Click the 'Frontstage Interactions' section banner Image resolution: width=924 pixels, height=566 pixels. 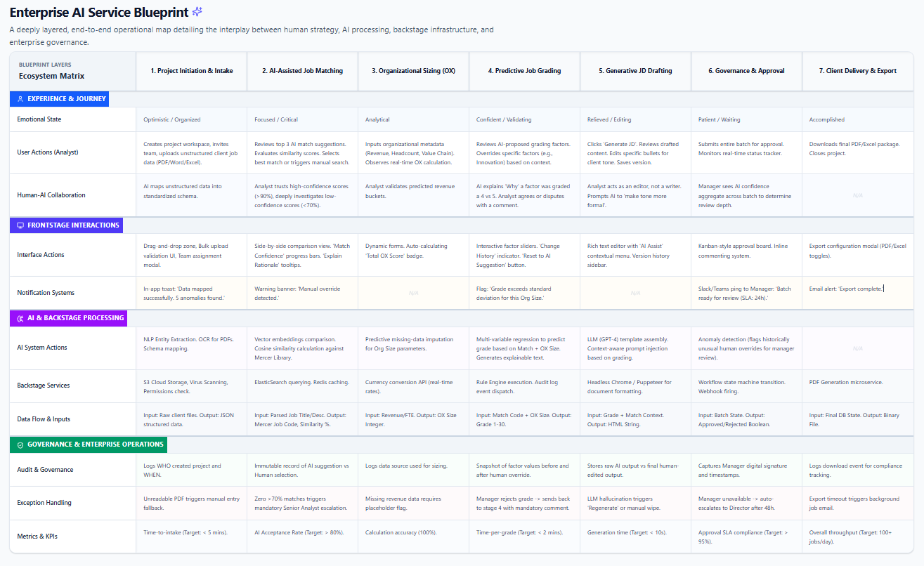click(67, 225)
